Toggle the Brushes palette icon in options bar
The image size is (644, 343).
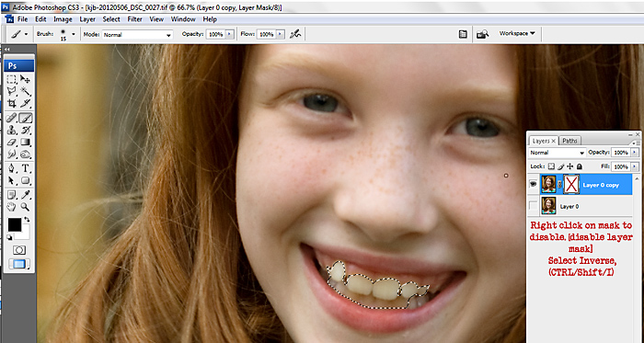(463, 34)
